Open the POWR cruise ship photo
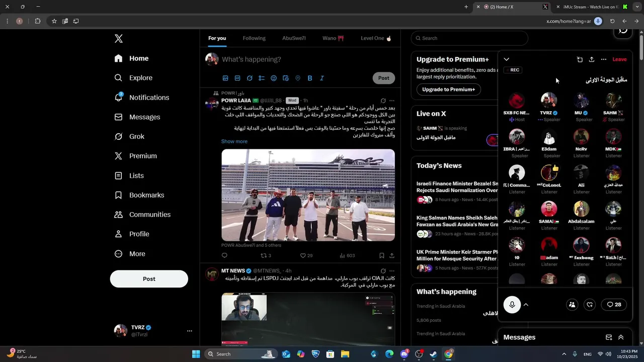 [x=308, y=195]
